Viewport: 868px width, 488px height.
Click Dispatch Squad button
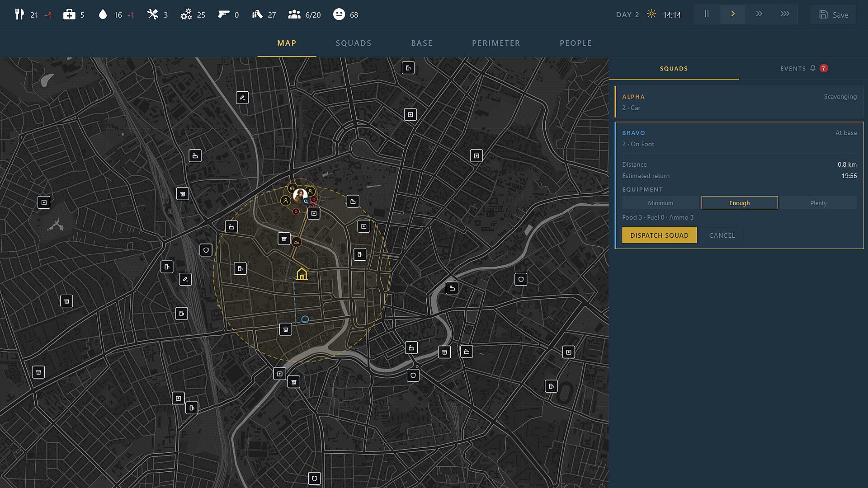click(659, 235)
